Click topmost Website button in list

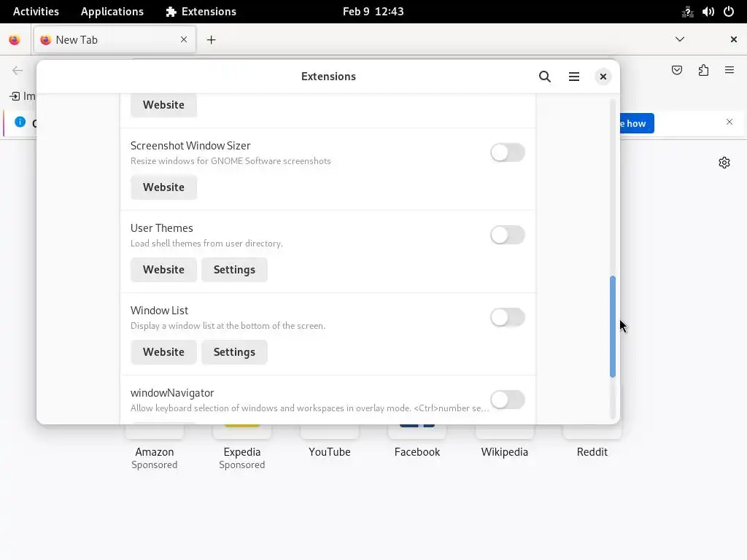coord(163,105)
